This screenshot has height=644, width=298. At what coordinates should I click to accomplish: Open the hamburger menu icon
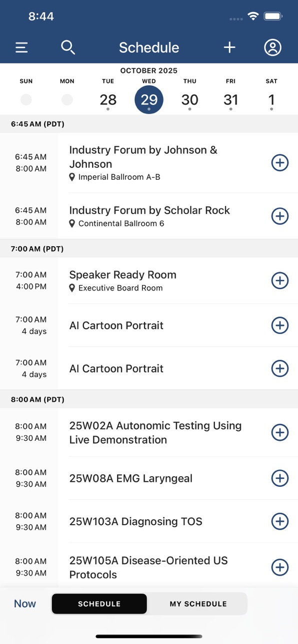(x=21, y=47)
